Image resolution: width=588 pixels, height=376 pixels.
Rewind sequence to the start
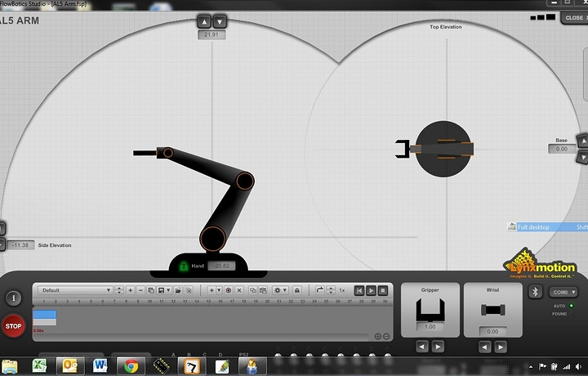[x=359, y=290]
